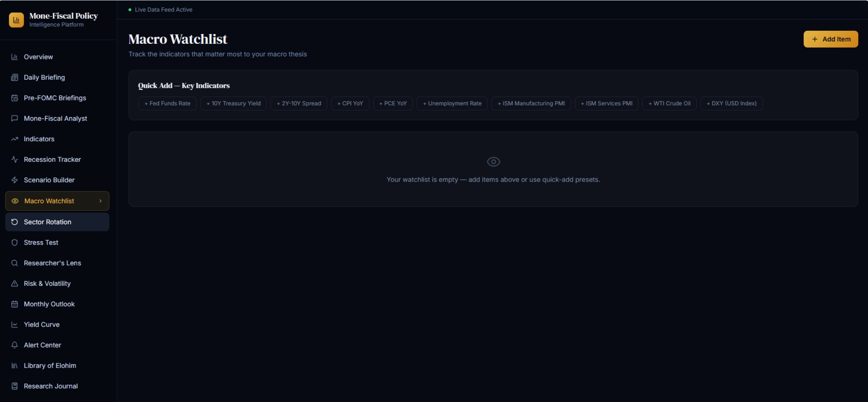Click the Risk & Volatility warning icon
The image size is (868, 402).
pos(14,284)
